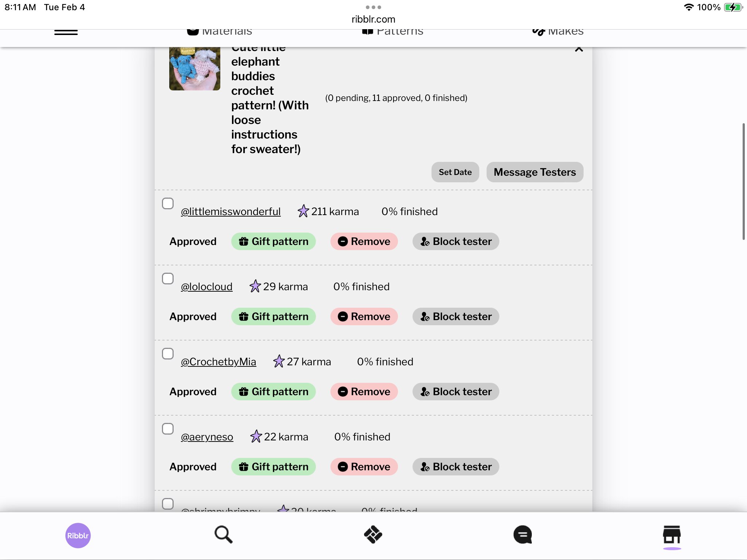This screenshot has width=747, height=560.
Task: Open the hamburger menu
Action: coord(66,32)
